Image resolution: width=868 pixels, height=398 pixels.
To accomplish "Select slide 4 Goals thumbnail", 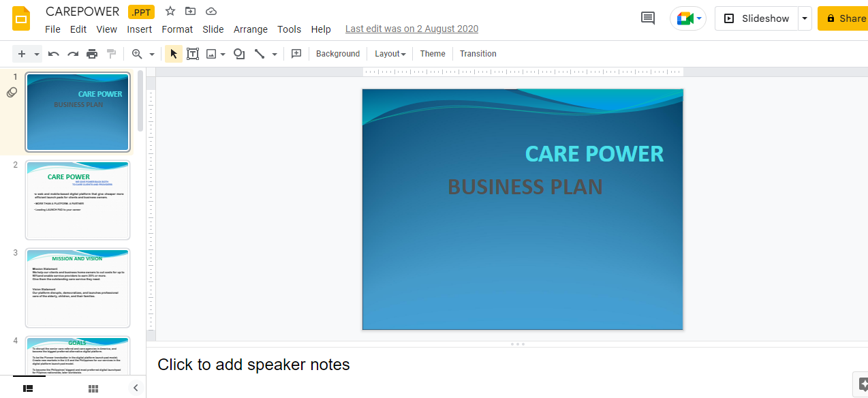I will (x=78, y=354).
